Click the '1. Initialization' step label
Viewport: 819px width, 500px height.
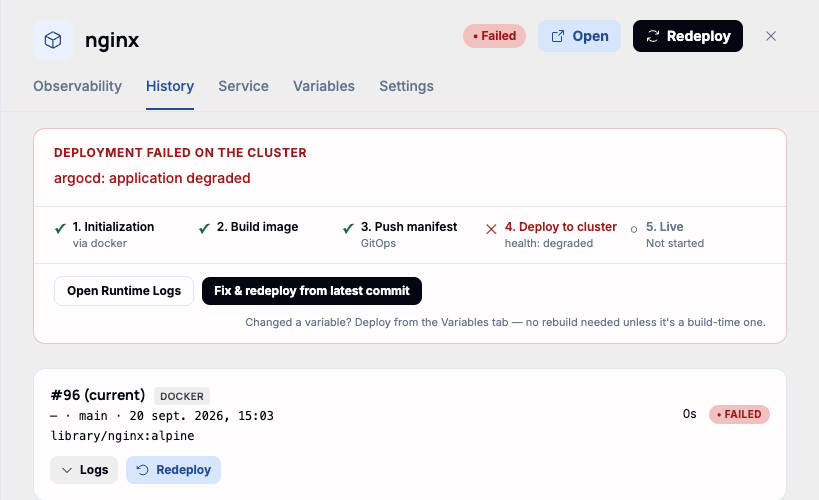(113, 227)
